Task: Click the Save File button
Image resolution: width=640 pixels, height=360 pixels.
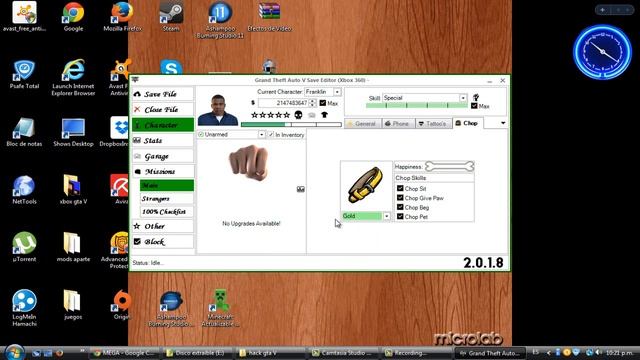Action: 162,94
